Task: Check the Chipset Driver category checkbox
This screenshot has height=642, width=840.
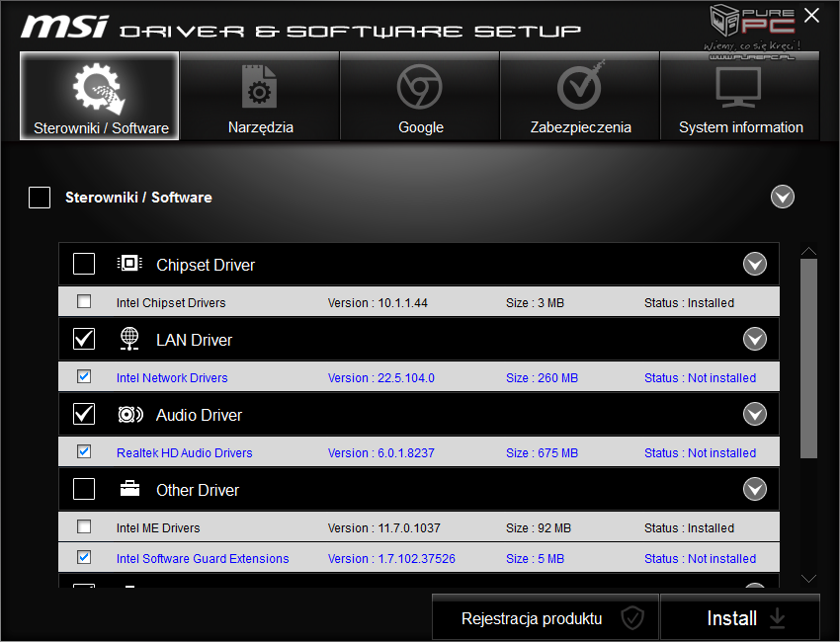Action: point(84,264)
